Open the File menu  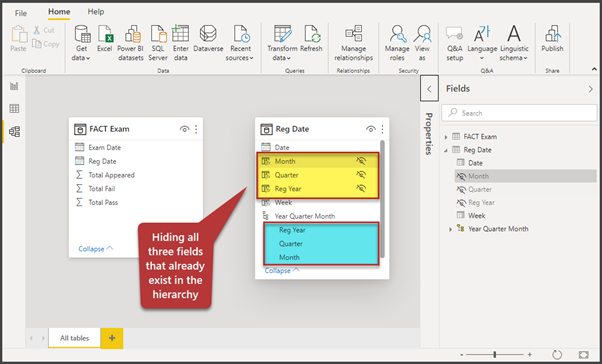[x=21, y=13]
